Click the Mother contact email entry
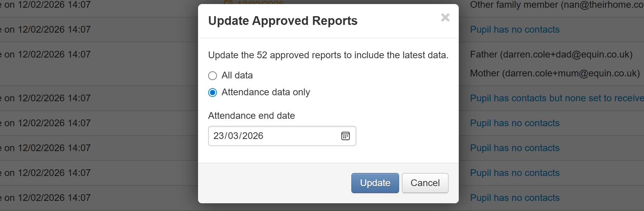Screen dimensions: 644x211 (x=554, y=73)
